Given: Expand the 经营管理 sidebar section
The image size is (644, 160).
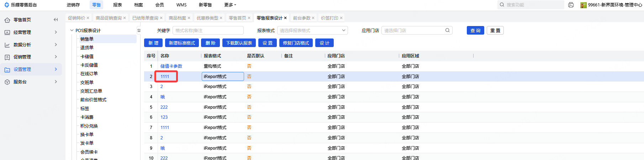Looking at the screenshot, I should [x=56, y=32].
